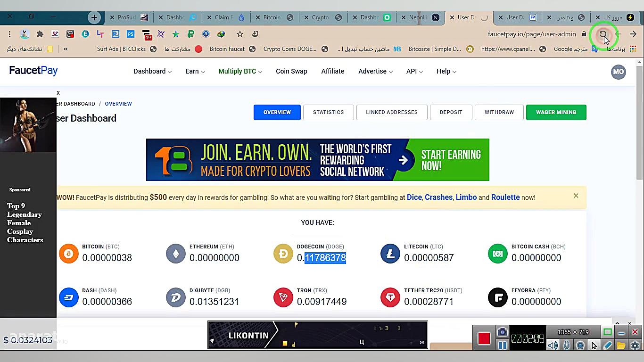Click the install/download page icon in toolbar
Screen dimensions: 644x362
[255, 34]
